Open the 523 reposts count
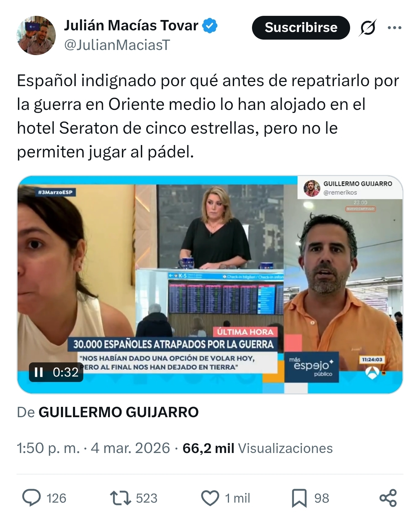The height and width of the screenshot is (515, 420). [x=147, y=498]
